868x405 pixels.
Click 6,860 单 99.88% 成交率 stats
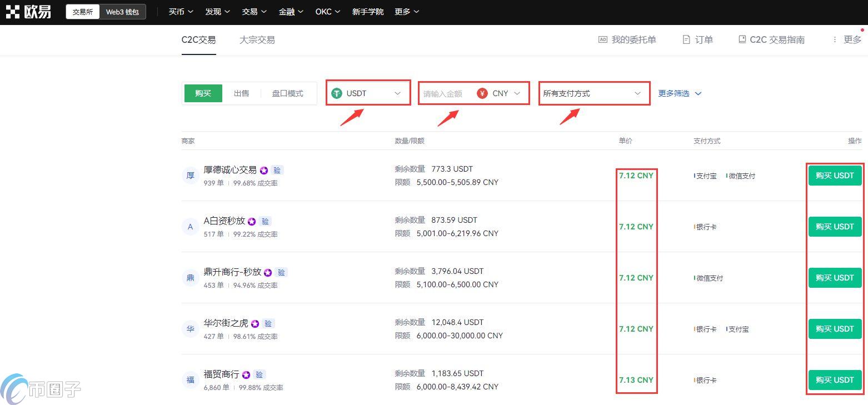pos(243,388)
